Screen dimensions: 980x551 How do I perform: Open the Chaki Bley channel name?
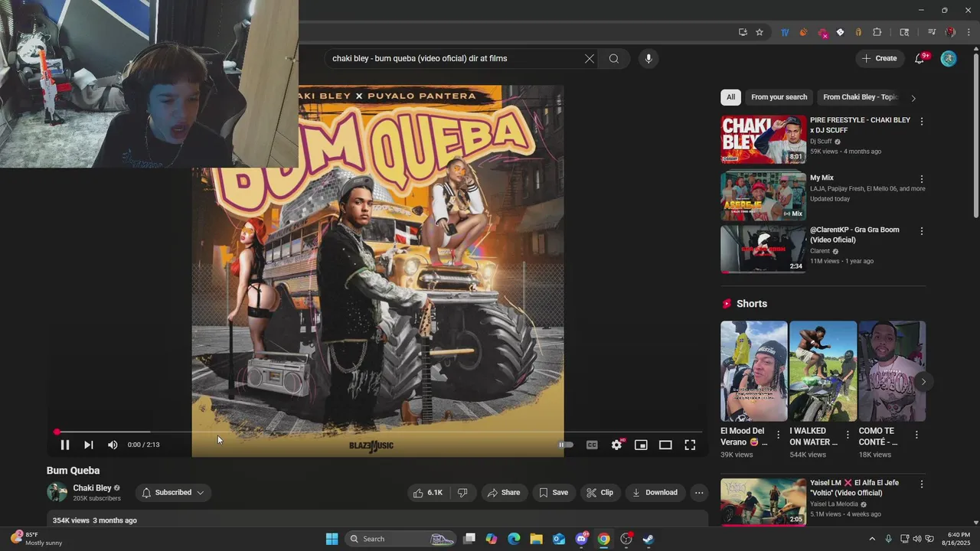(92, 488)
